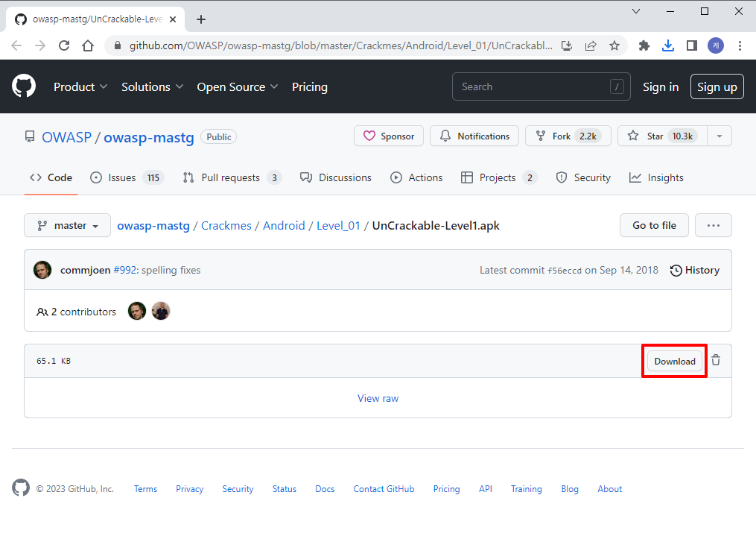This screenshot has height=539, width=756.
Task: Click the View raw link
Action: (x=378, y=398)
